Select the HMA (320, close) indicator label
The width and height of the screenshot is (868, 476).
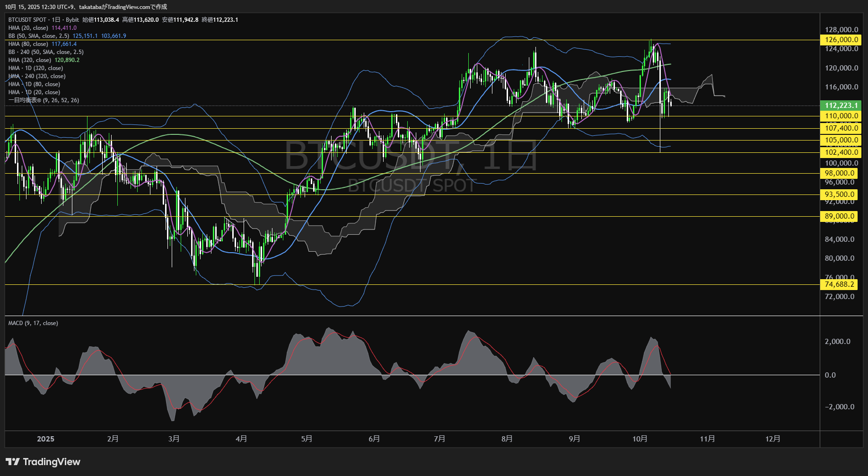(30, 60)
